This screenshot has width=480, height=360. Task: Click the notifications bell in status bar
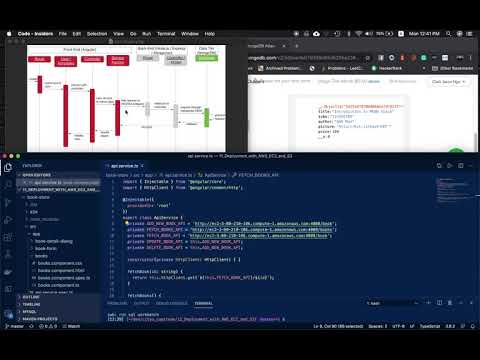coord(472,326)
